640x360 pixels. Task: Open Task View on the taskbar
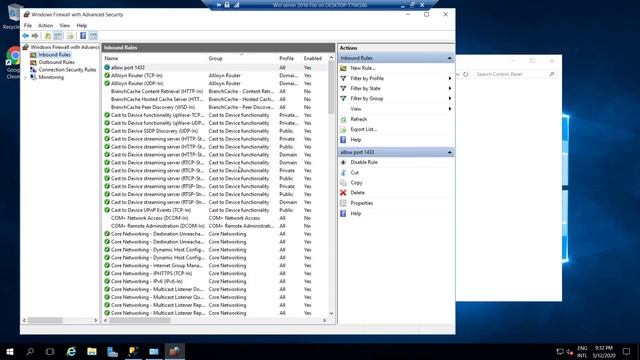[50, 351]
